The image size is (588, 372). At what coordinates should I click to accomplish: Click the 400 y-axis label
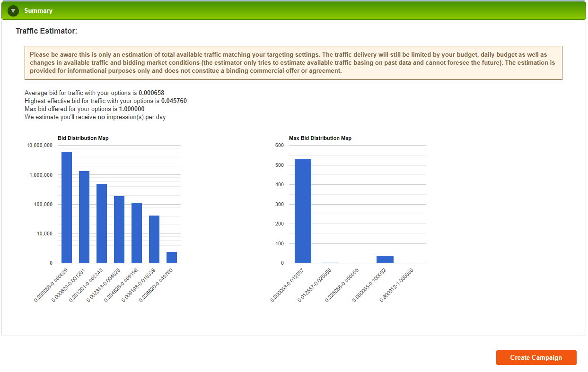coord(279,184)
